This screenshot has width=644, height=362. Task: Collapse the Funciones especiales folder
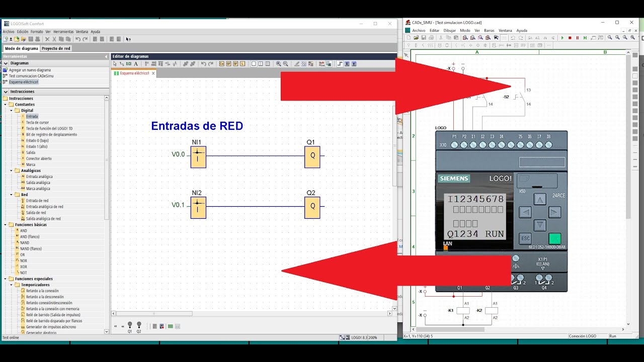(5, 279)
